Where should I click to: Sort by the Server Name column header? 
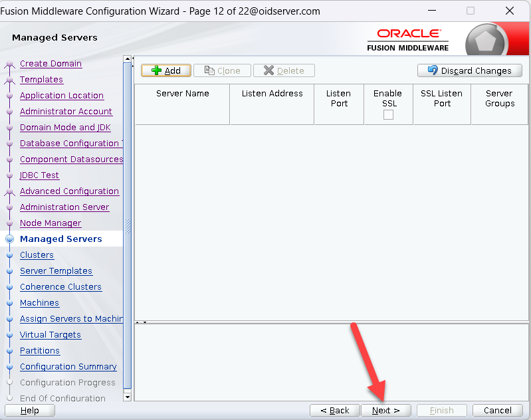tap(182, 94)
